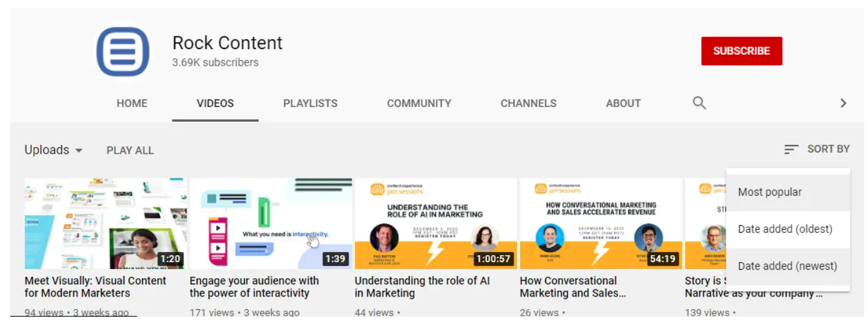Click the 44 views text
Image resolution: width=868 pixels, height=329 pixels.
374,312
